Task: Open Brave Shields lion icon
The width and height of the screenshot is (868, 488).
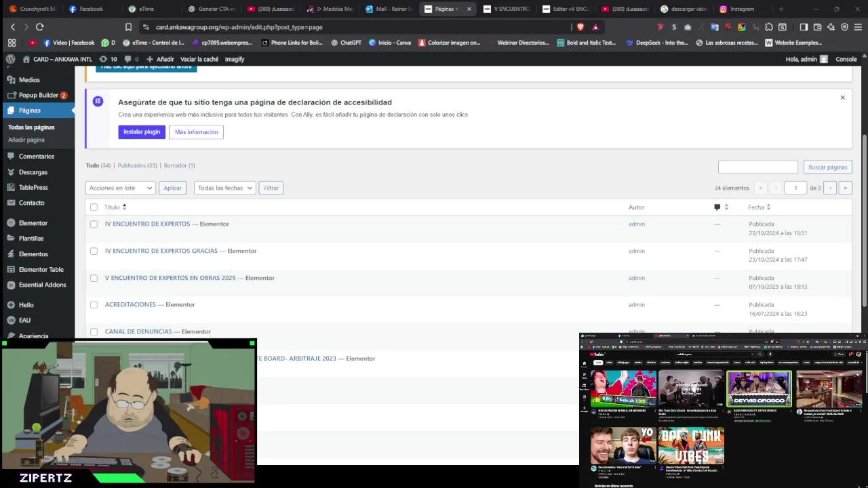Action: click(580, 27)
